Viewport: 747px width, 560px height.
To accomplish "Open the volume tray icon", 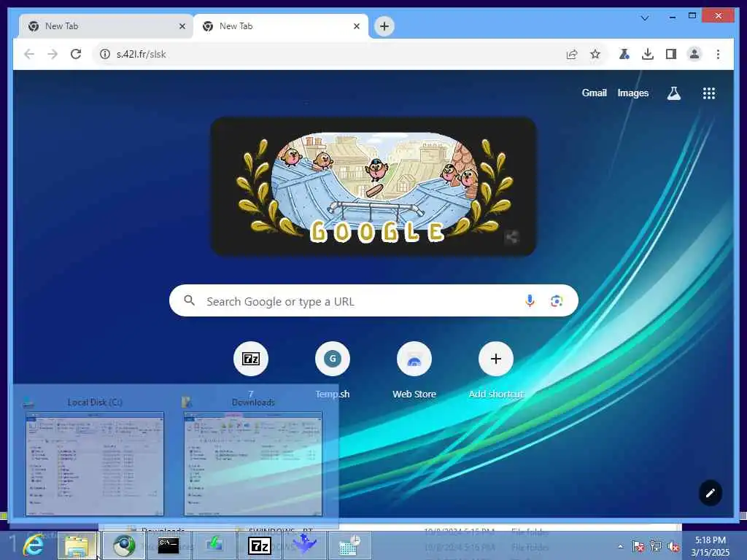I will [x=673, y=546].
